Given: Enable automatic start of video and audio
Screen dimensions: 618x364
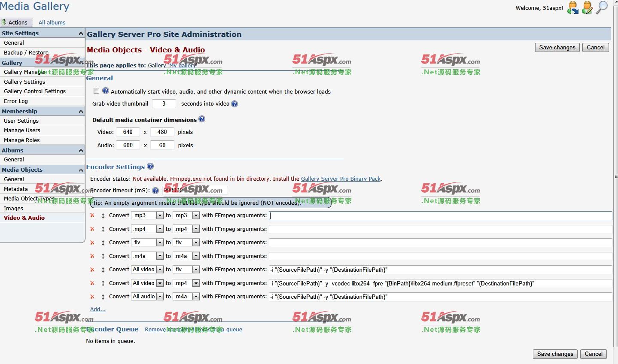Looking at the screenshot, I should click(96, 91).
